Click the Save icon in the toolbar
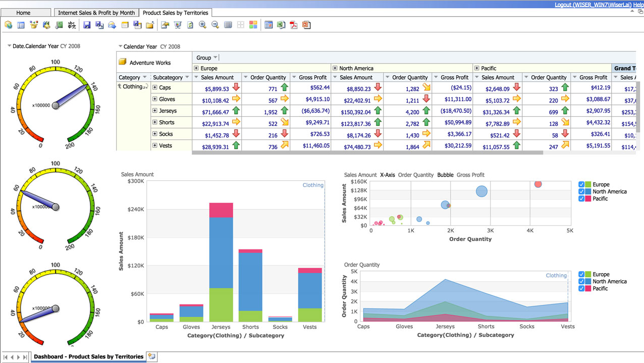The image size is (644, 363). click(86, 24)
